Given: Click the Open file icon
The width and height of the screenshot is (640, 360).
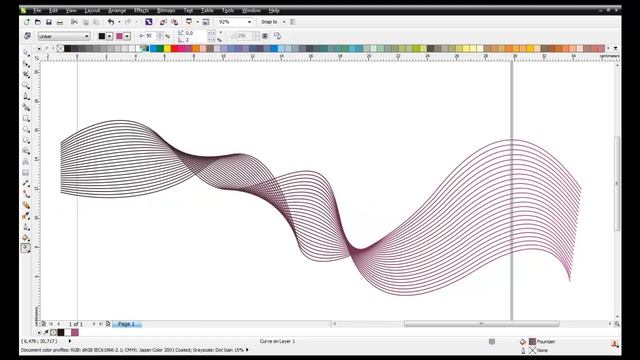Looking at the screenshot, I should (x=38, y=22).
